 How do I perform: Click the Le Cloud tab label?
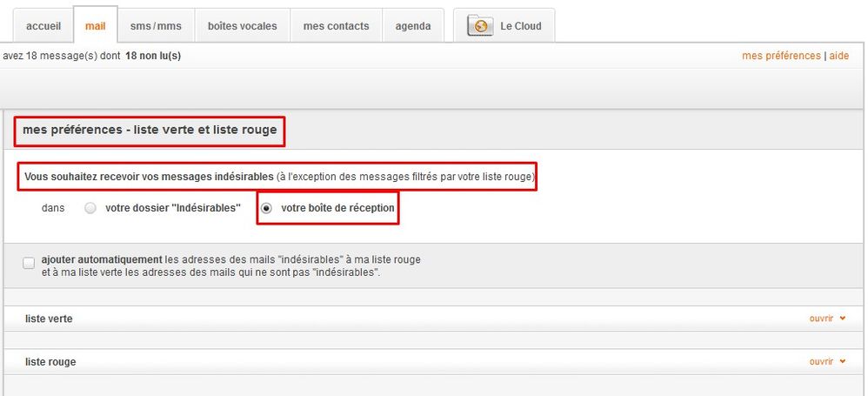point(520,26)
